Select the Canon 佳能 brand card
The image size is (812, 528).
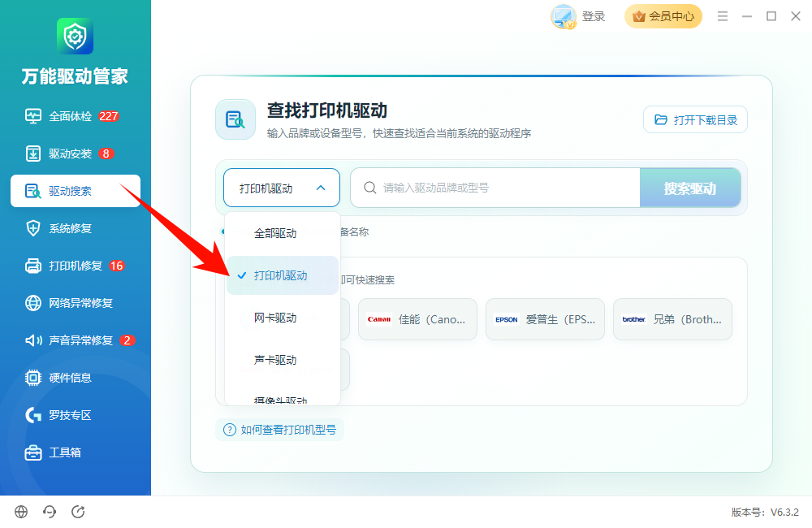coord(417,319)
